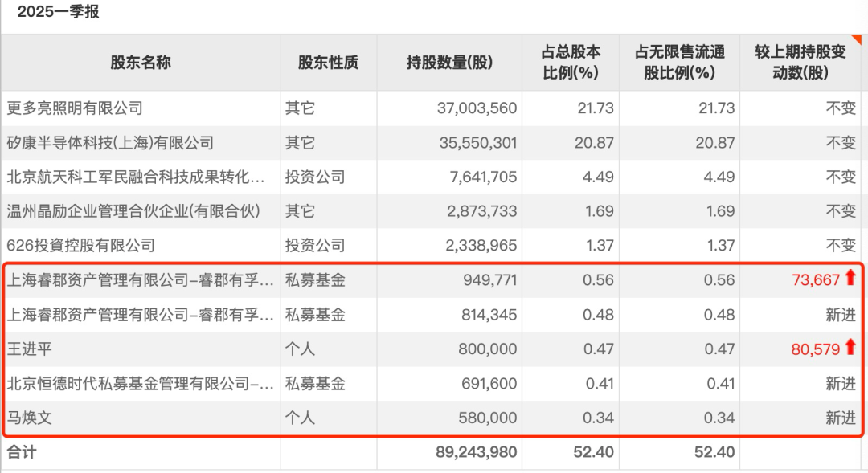Click the red change value 73,667
868x473 pixels.
[816, 280]
